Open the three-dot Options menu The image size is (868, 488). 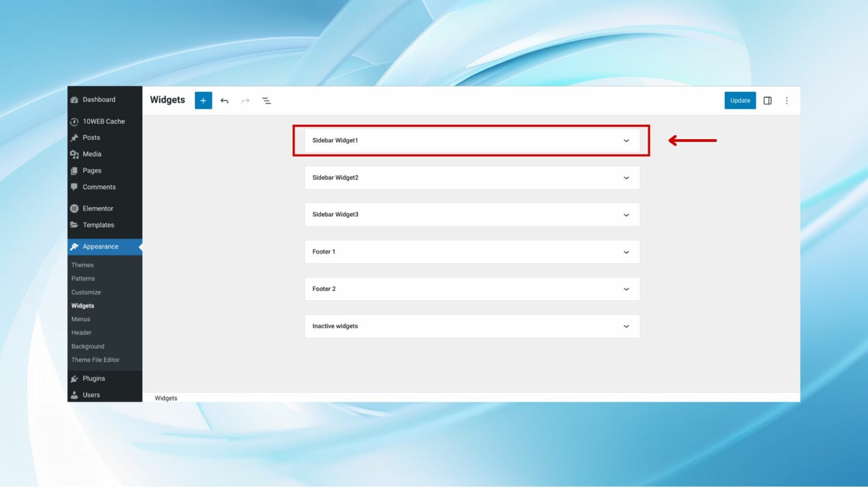787,100
